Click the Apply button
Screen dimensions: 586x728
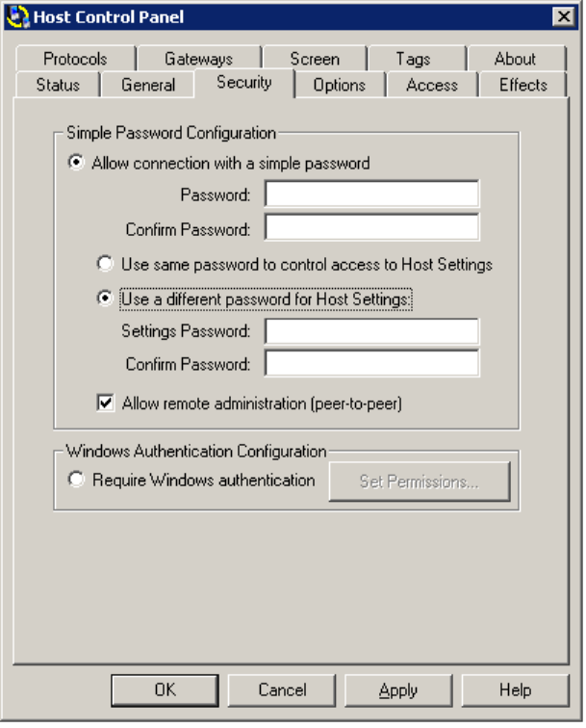pos(398,690)
